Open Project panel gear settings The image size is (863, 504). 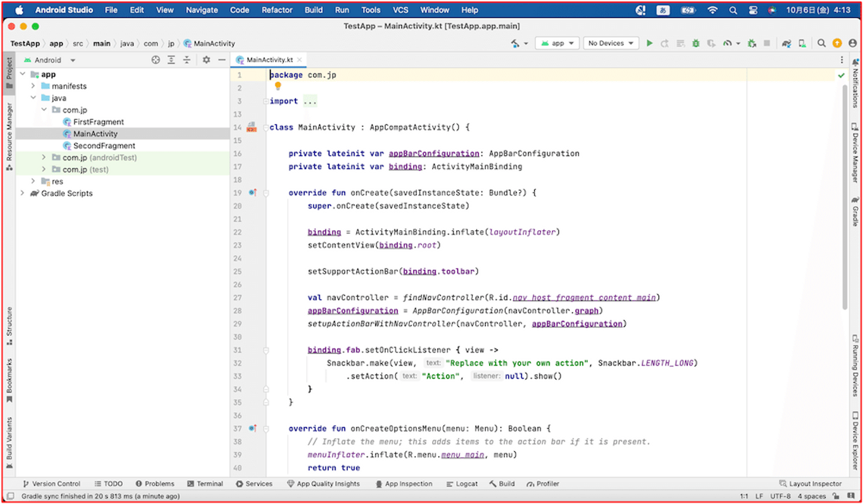pos(206,60)
